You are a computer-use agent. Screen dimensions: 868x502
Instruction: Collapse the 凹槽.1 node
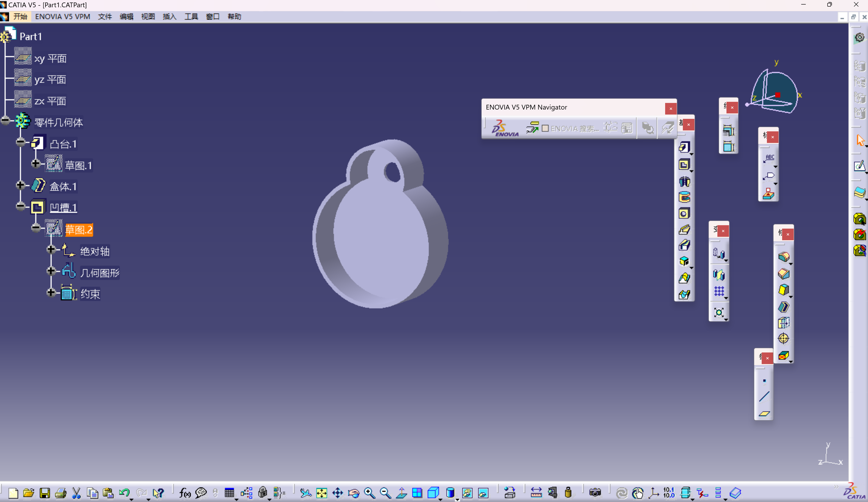[20, 206]
